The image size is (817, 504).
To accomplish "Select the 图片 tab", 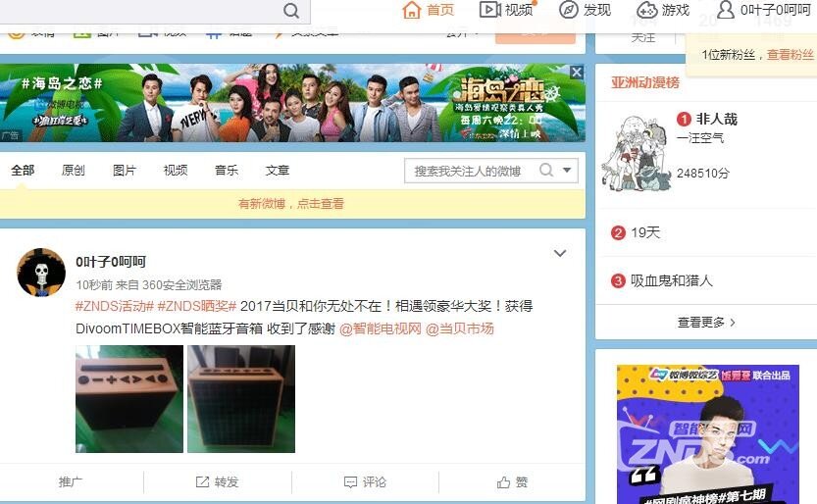I will tap(124, 171).
